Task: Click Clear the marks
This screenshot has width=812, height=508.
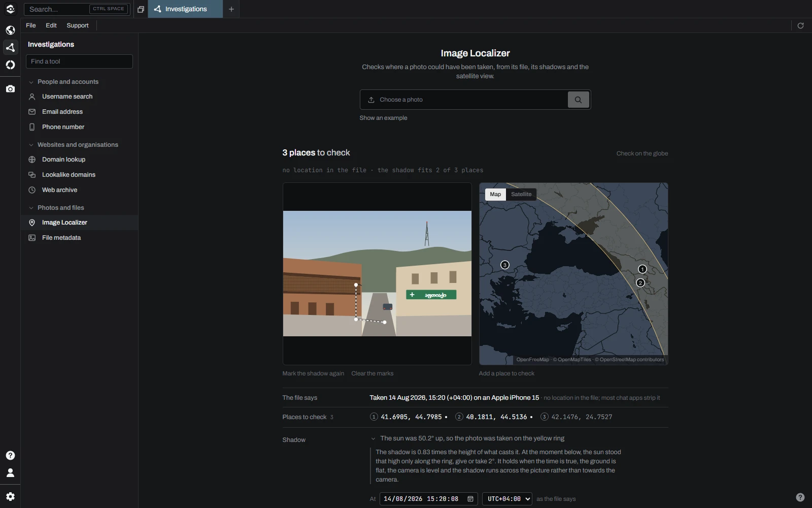Action: pos(373,373)
